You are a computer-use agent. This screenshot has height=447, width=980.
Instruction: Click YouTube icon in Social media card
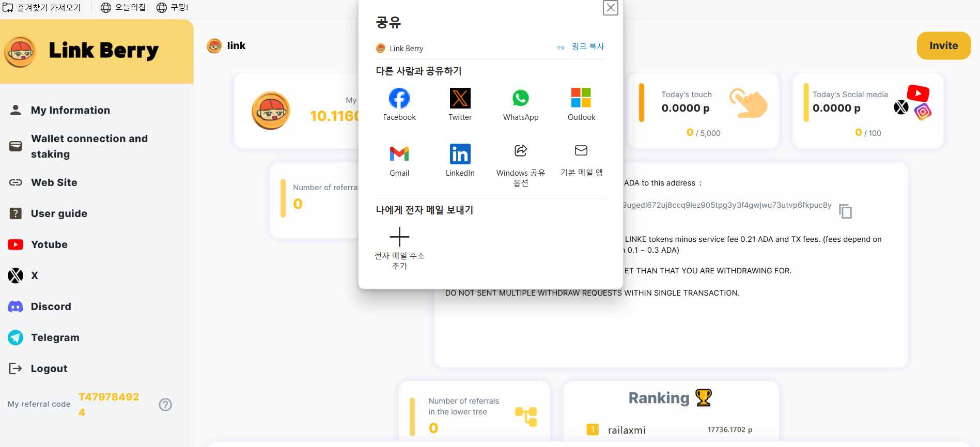918,93
